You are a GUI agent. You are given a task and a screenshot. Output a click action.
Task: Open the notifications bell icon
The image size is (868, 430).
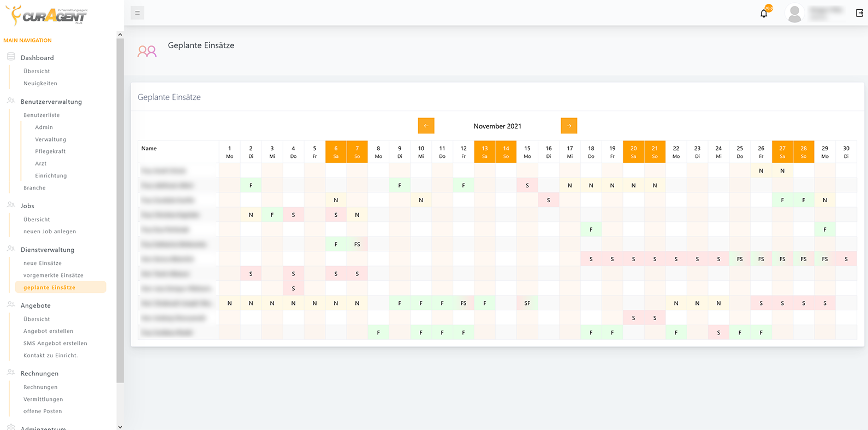point(764,13)
